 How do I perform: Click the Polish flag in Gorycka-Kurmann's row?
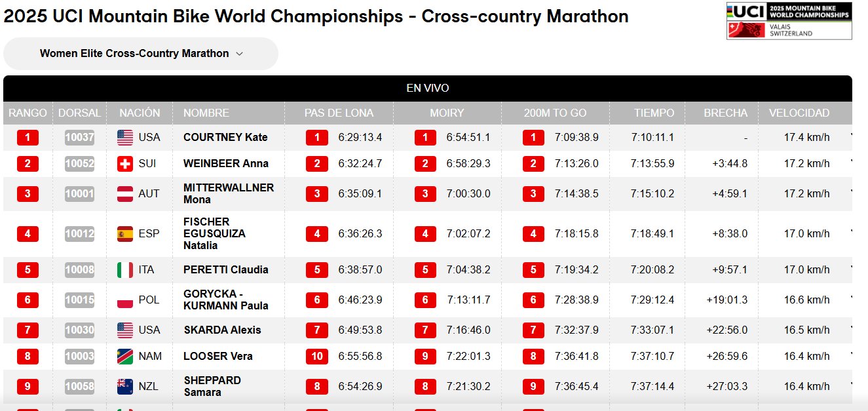(125, 300)
